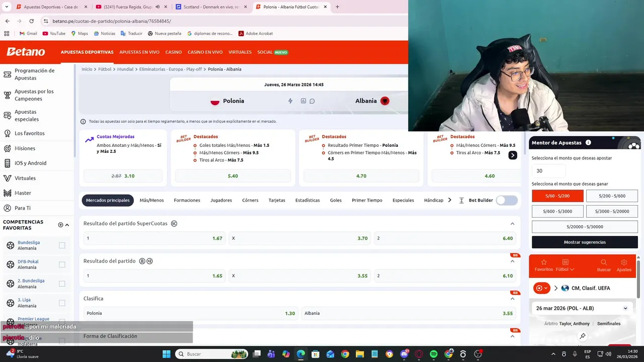Viewport: 644px width, 362px height.
Task: Check the 2. Bundesliga checkbox
Action: click(x=62, y=284)
